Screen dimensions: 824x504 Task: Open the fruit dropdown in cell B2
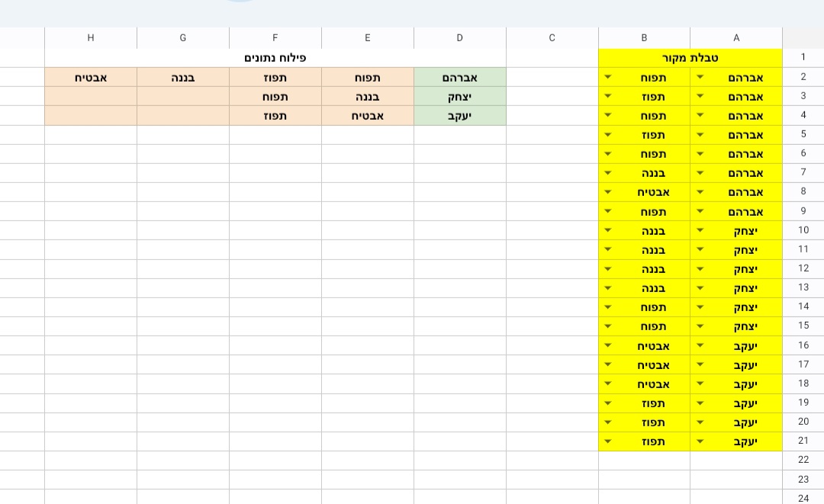pos(607,77)
